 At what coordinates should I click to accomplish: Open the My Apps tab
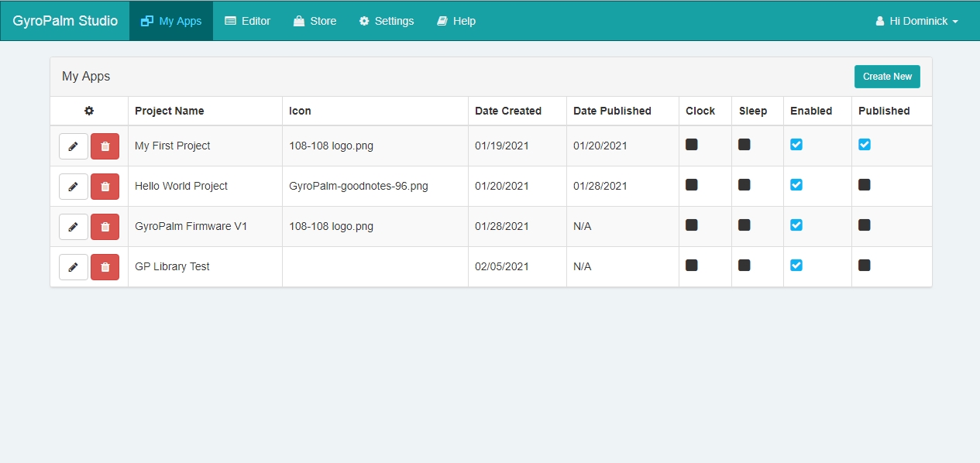coord(171,21)
